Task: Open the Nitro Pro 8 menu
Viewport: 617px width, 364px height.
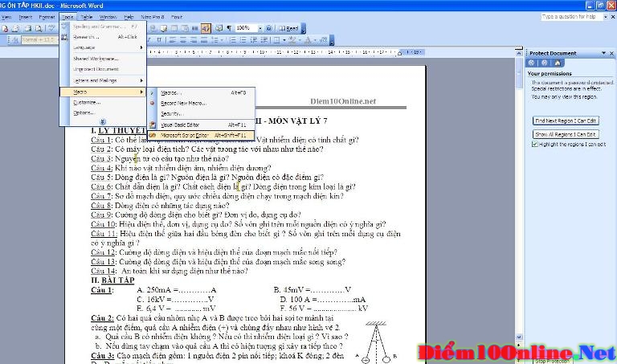Action: (153, 17)
